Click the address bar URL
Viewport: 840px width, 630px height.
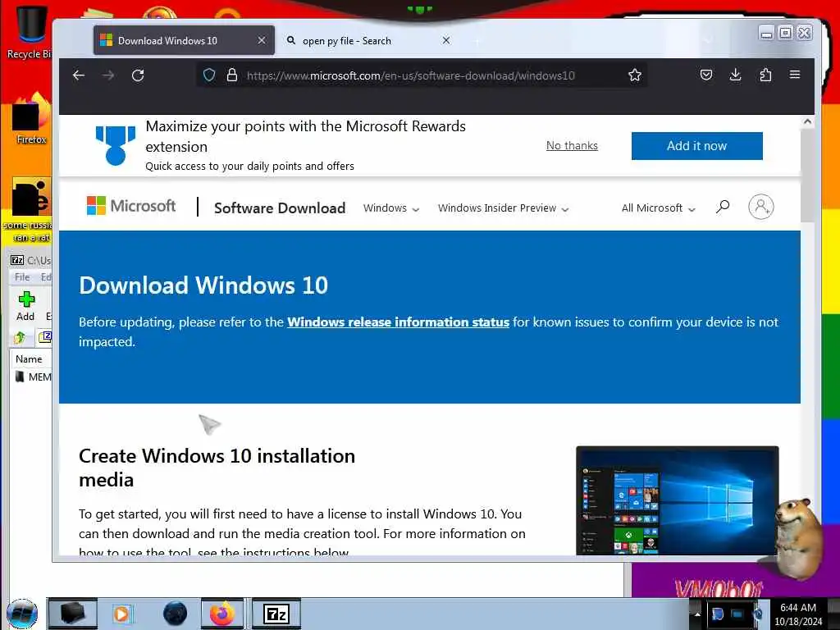pyautogui.click(x=411, y=75)
